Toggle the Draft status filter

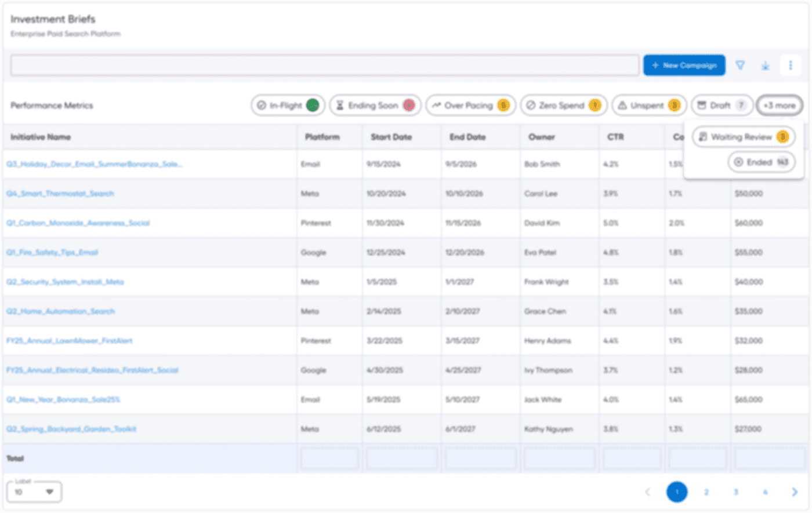coord(722,105)
